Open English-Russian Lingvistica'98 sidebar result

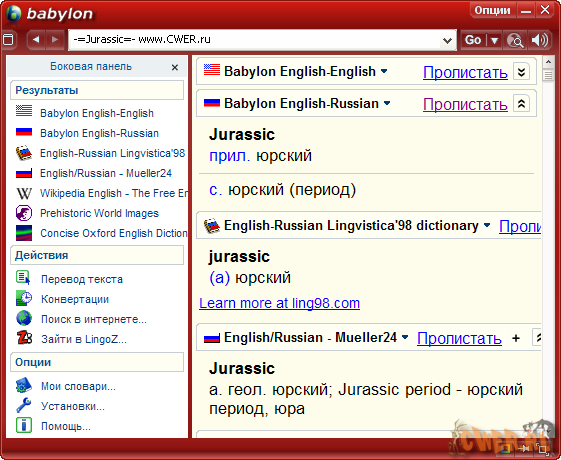click(112, 153)
